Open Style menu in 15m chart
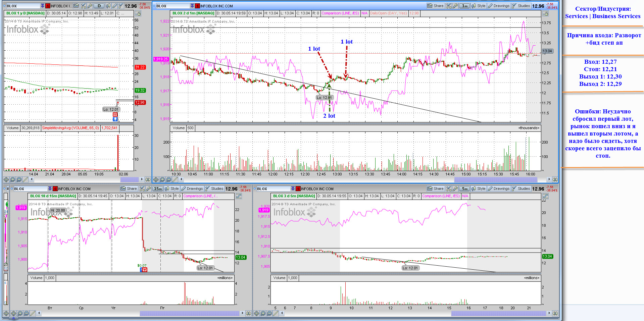The height and width of the screenshot is (321, 644). (171, 189)
